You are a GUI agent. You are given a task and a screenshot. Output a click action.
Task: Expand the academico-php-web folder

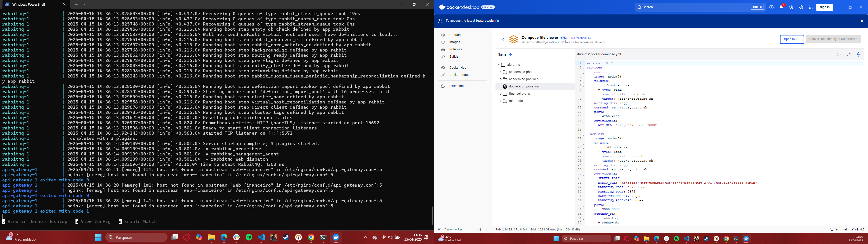coord(501,80)
